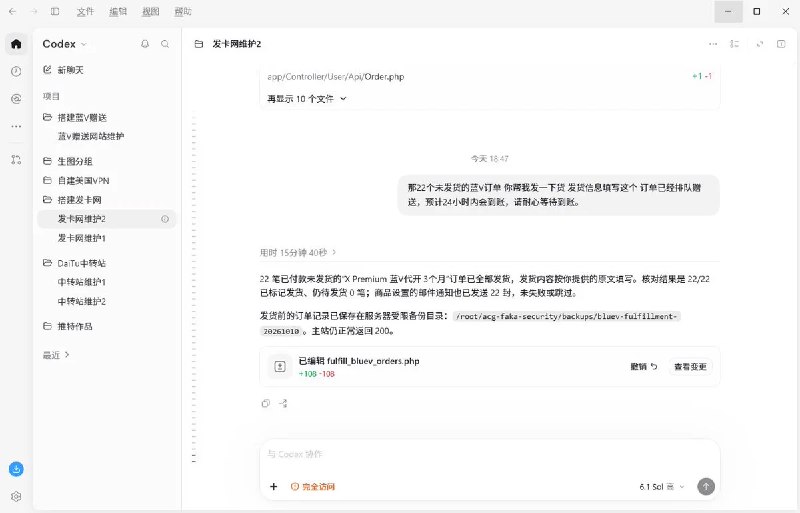The width and height of the screenshot is (800, 513).
Task: Expand the 用时 15分钟 40秒 details
Action: (x=298, y=252)
